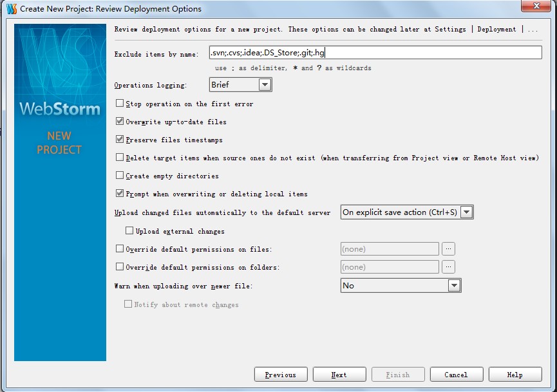The height and width of the screenshot is (392, 557).
Task: Click the 'Warn when uploading over newer file' label
Action: 184,286
